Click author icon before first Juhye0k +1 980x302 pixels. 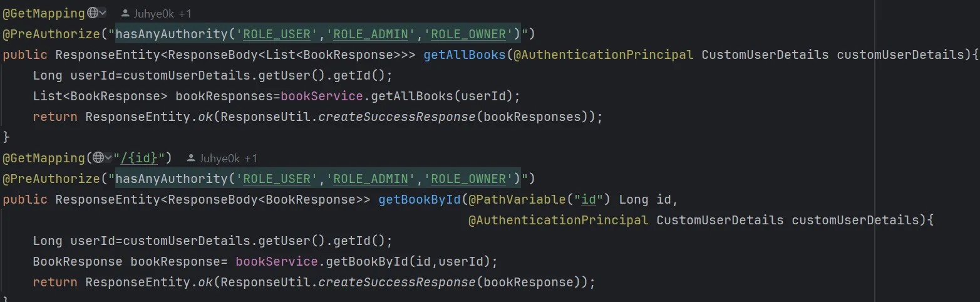point(125,13)
